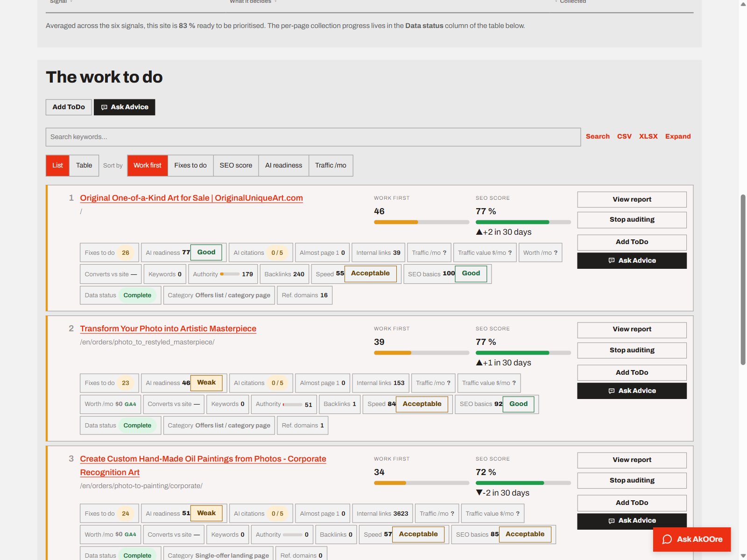Add ToDo for Corporate Recognition Art page
The width and height of the screenshot is (747, 560).
632,503
